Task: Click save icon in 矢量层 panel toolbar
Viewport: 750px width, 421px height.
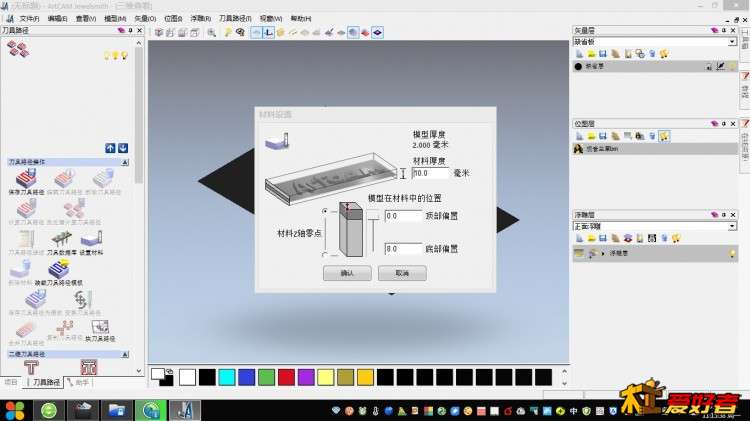Action: pos(603,54)
